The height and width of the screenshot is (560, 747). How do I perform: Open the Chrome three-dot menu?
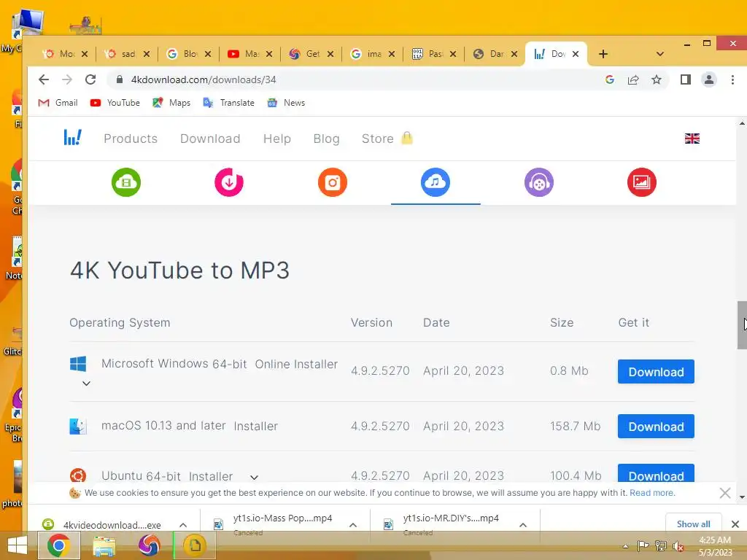732,79
